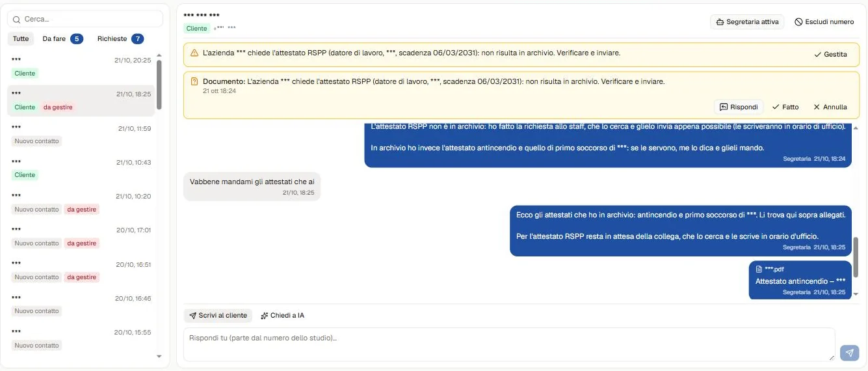The image size is (868, 371).
Task: Open conversation from 20/10, 16:46
Action: (x=81, y=304)
